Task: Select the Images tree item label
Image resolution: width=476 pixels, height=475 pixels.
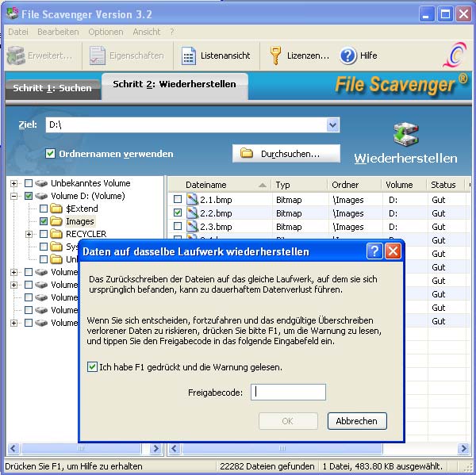Action: [x=80, y=221]
